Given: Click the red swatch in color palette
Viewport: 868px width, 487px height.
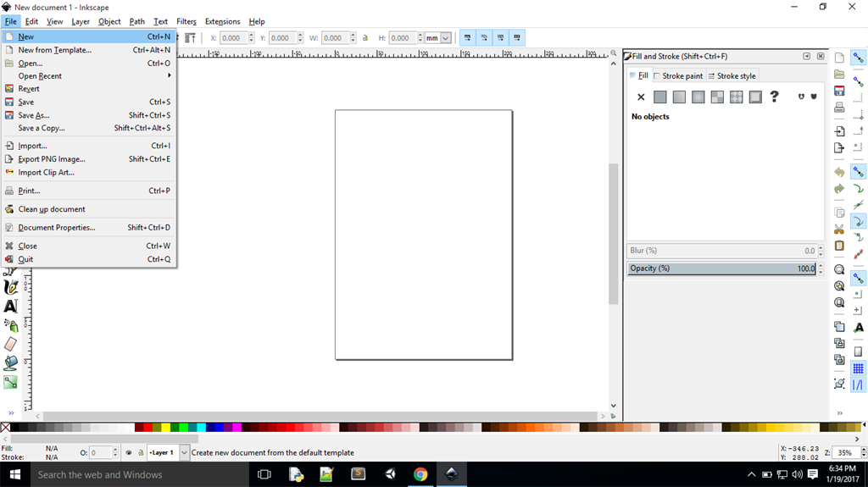Looking at the screenshot, I should 149,428.
